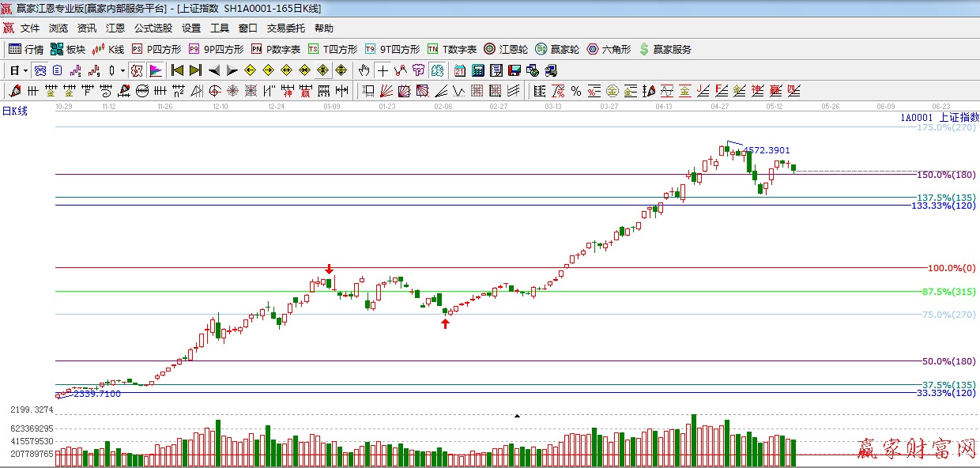Image resolution: width=980 pixels, height=468 pixels.
Task: Jump to first bar with skip-back icon
Action: (177, 70)
